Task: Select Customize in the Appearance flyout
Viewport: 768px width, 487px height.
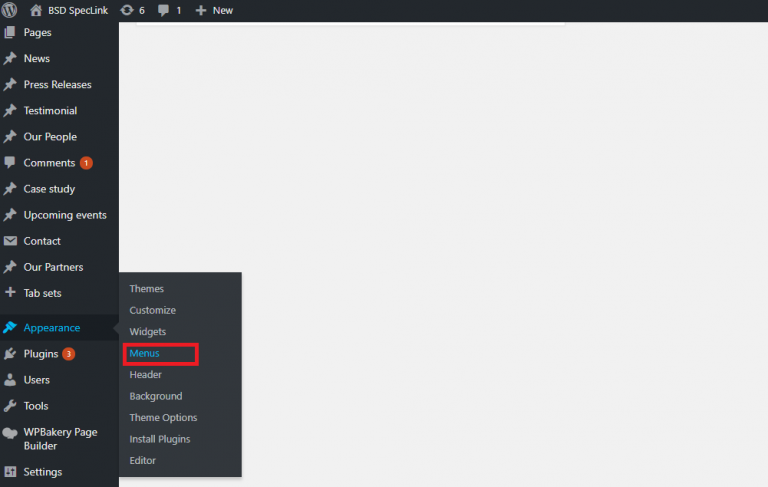Action: [x=152, y=311]
